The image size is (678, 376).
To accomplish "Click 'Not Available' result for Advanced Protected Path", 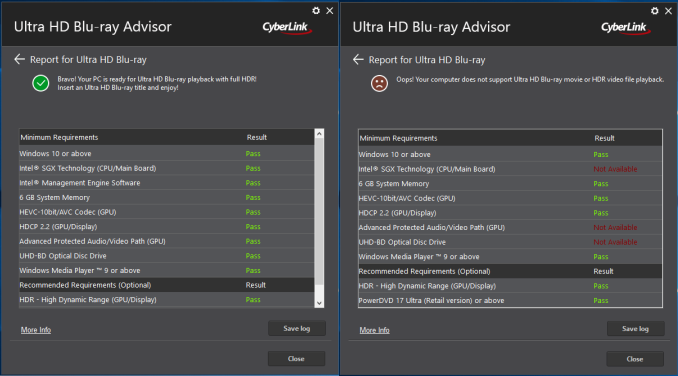I will [x=615, y=227].
